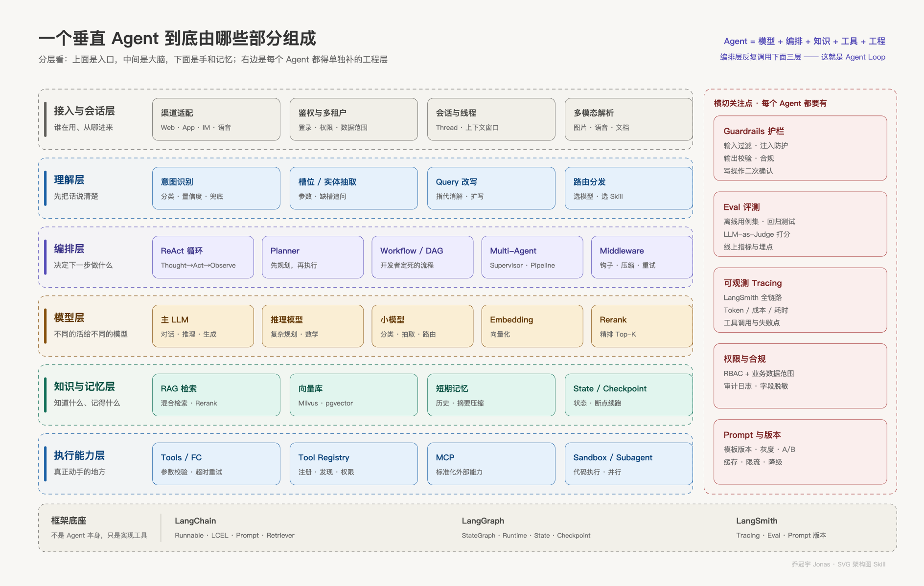Image resolution: width=924 pixels, height=586 pixels.
Task: Select the 知识与记忆层 layer title
Action: click(x=84, y=387)
